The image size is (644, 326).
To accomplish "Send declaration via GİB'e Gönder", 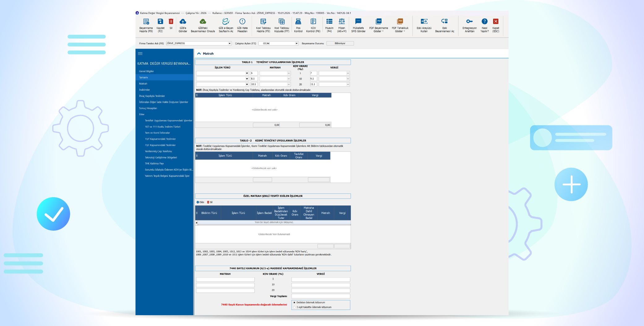I will [183, 21].
